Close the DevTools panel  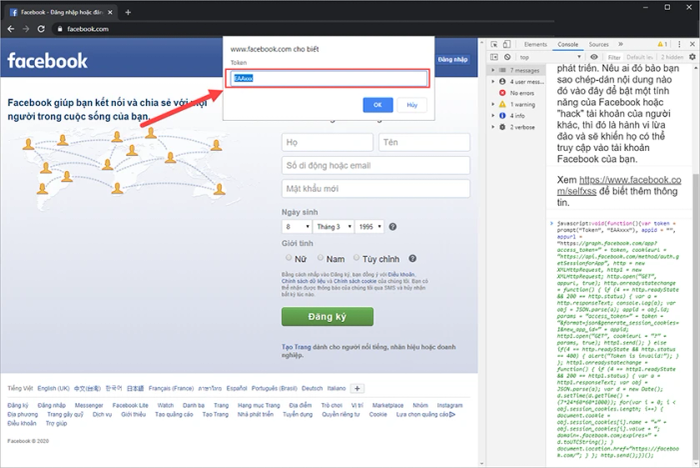tap(692, 44)
